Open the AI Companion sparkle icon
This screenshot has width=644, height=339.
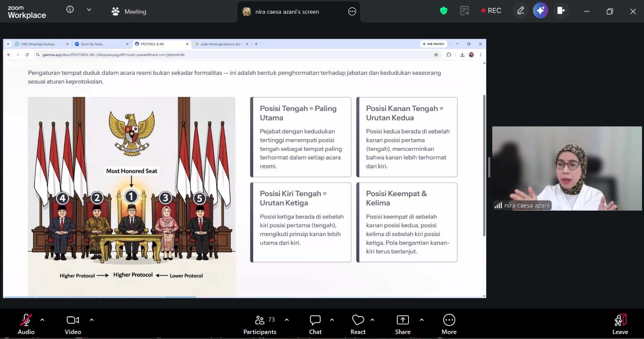click(x=541, y=11)
